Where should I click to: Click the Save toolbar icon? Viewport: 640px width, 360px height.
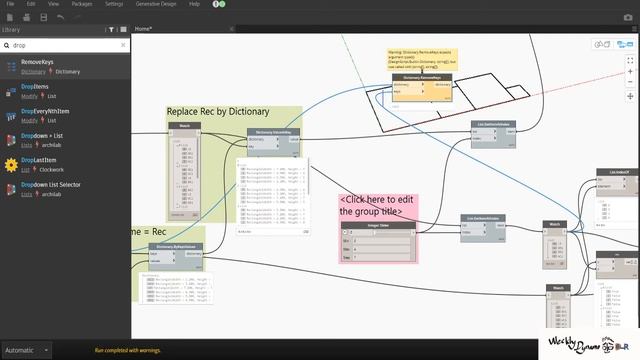tap(44, 17)
